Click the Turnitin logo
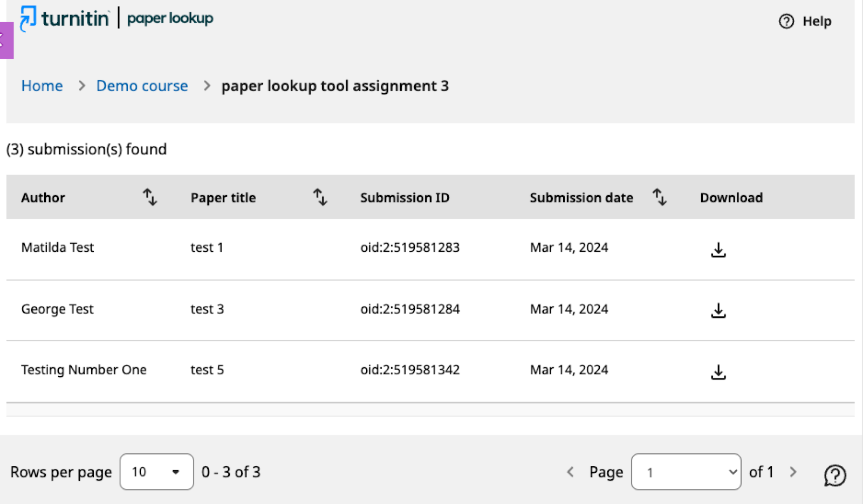This screenshot has height=504, width=863. click(65, 18)
